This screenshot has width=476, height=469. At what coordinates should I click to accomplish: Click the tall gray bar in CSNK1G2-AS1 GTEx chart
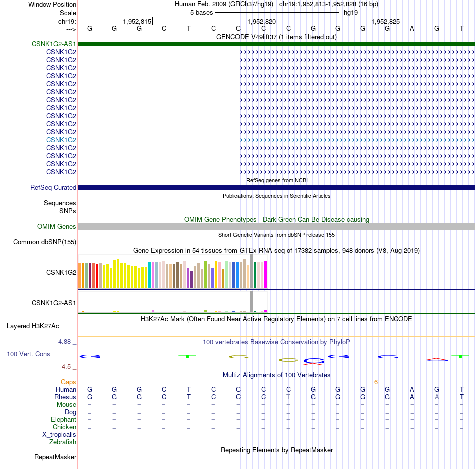tap(252, 302)
